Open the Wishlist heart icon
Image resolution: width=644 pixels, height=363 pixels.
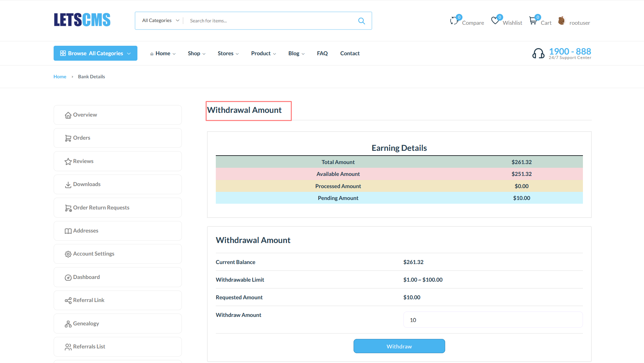point(495,21)
